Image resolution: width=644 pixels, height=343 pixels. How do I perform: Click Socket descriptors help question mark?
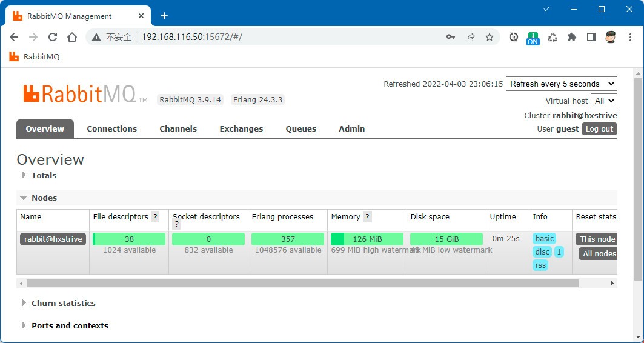coord(177,224)
